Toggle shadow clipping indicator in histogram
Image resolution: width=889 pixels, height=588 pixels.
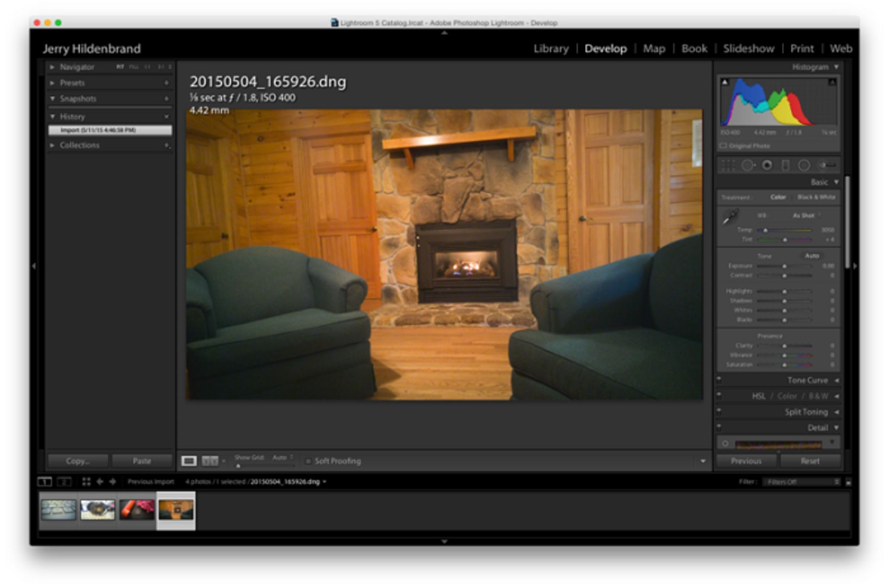[x=725, y=82]
